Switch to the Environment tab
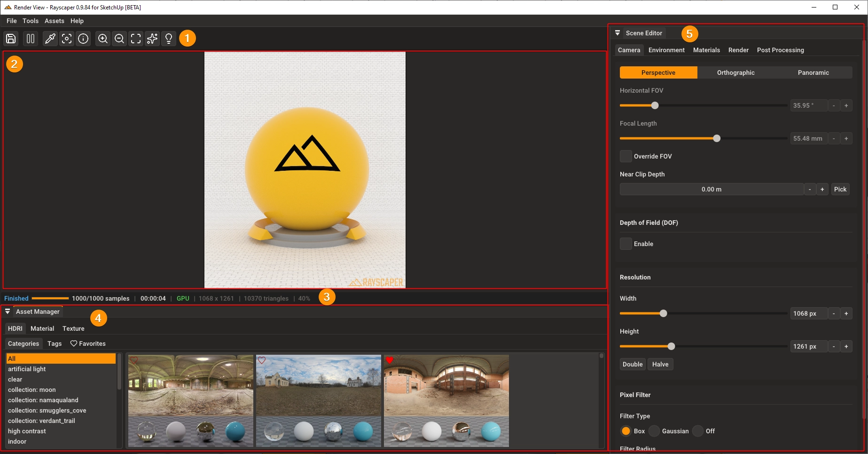This screenshot has height=454, width=868. click(666, 50)
